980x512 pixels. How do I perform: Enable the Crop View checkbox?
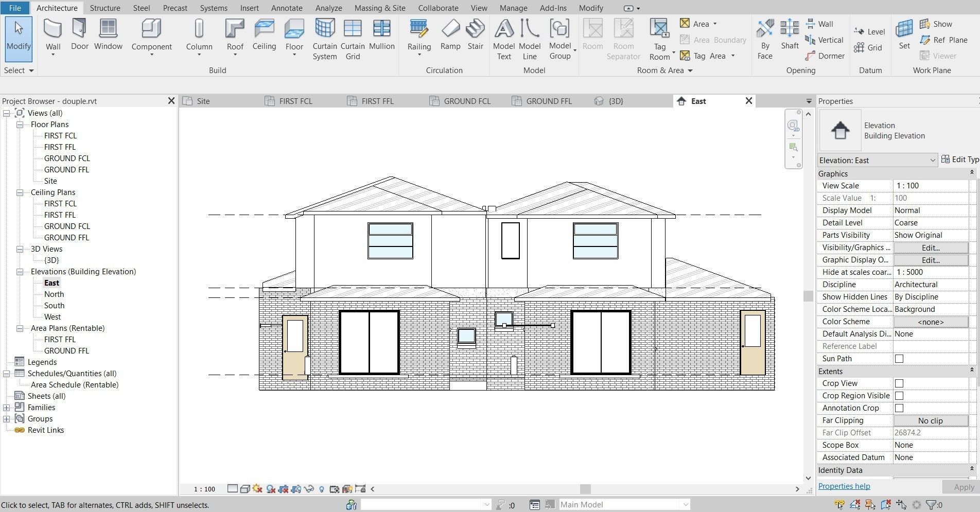[x=899, y=383]
